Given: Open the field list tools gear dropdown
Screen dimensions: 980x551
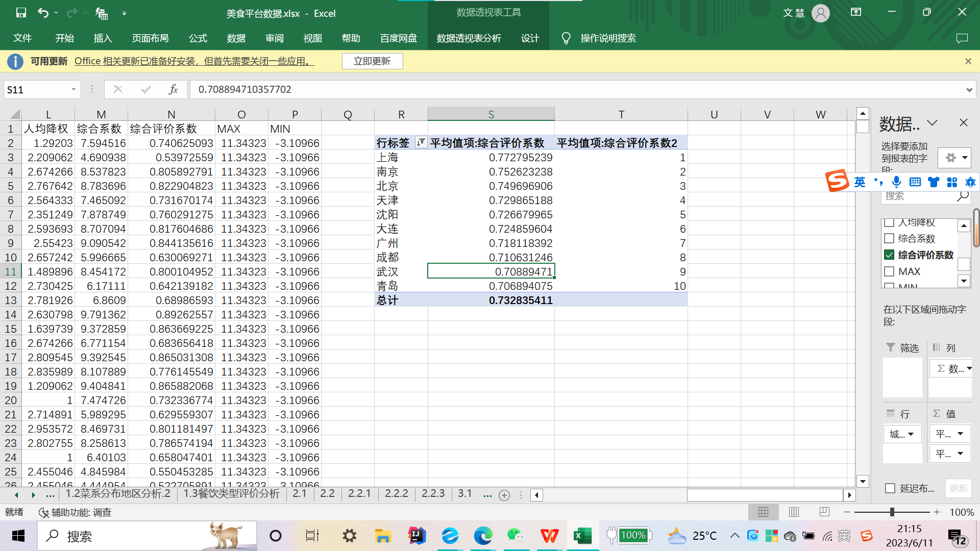Looking at the screenshot, I should (954, 158).
